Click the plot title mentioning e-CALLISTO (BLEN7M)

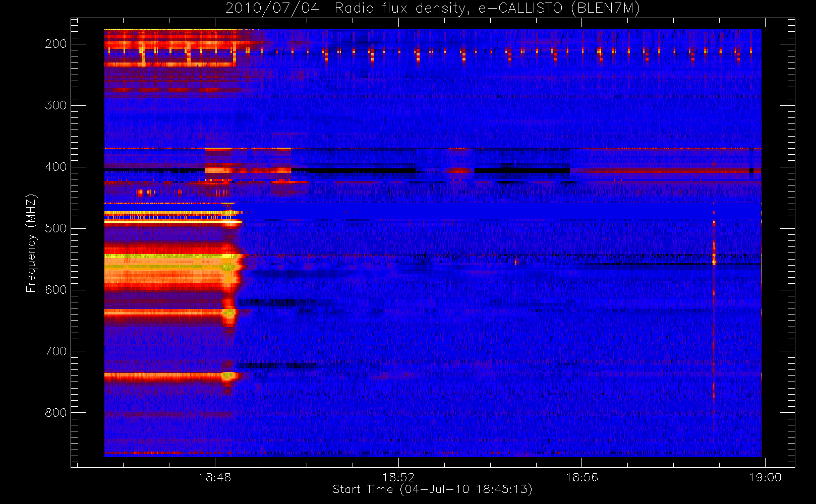click(433, 9)
